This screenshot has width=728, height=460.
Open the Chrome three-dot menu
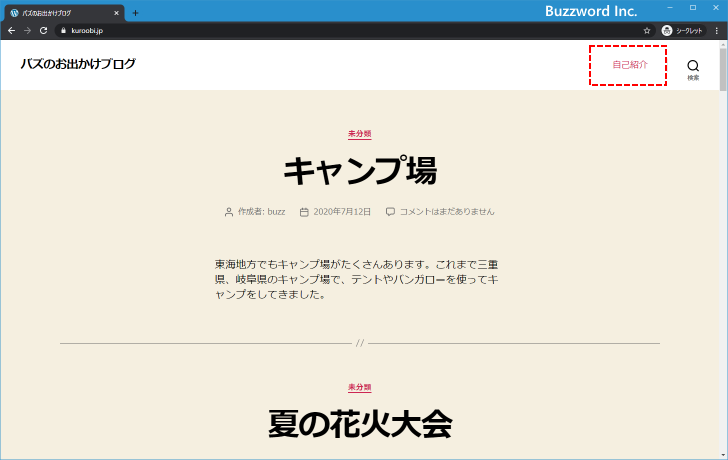pos(717,31)
